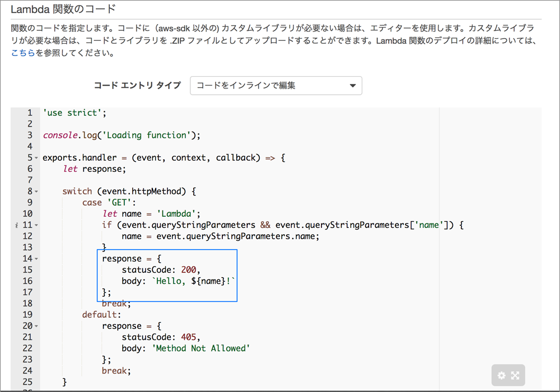Click the console.log('Loading function') line
The image size is (560, 392).
point(122,136)
